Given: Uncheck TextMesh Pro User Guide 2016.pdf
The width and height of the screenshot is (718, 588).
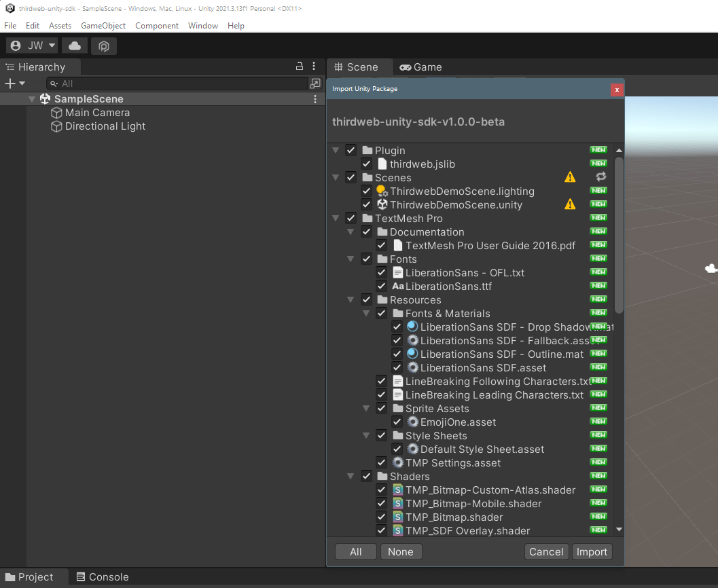Looking at the screenshot, I should (381, 245).
